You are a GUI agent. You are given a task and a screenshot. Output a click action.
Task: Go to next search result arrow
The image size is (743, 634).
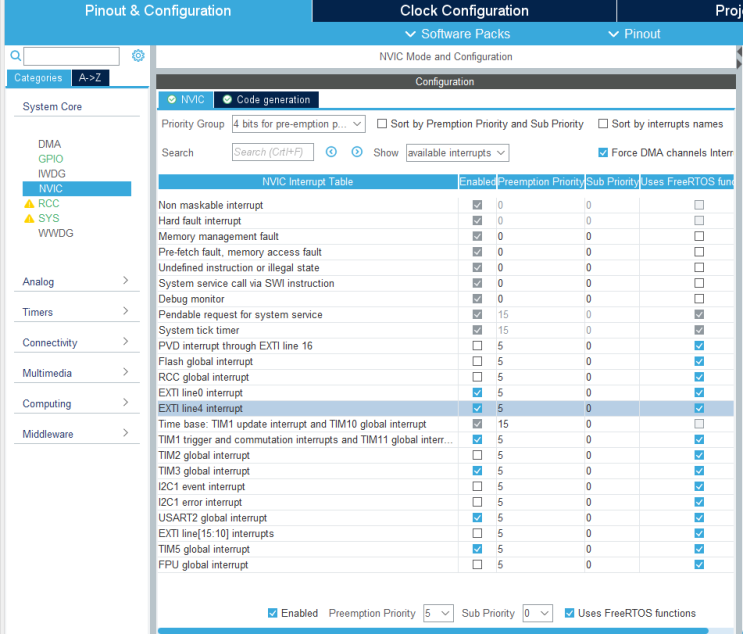click(x=357, y=152)
